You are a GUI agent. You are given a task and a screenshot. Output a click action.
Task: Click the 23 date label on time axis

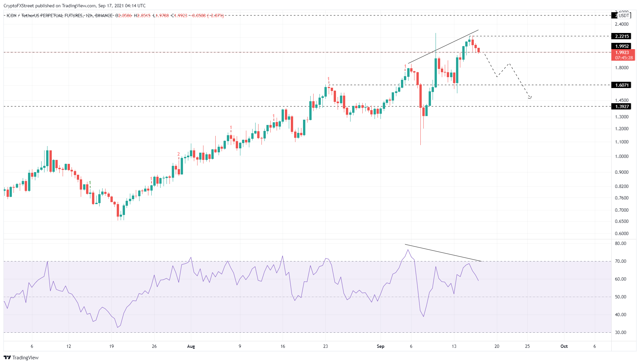(325, 347)
